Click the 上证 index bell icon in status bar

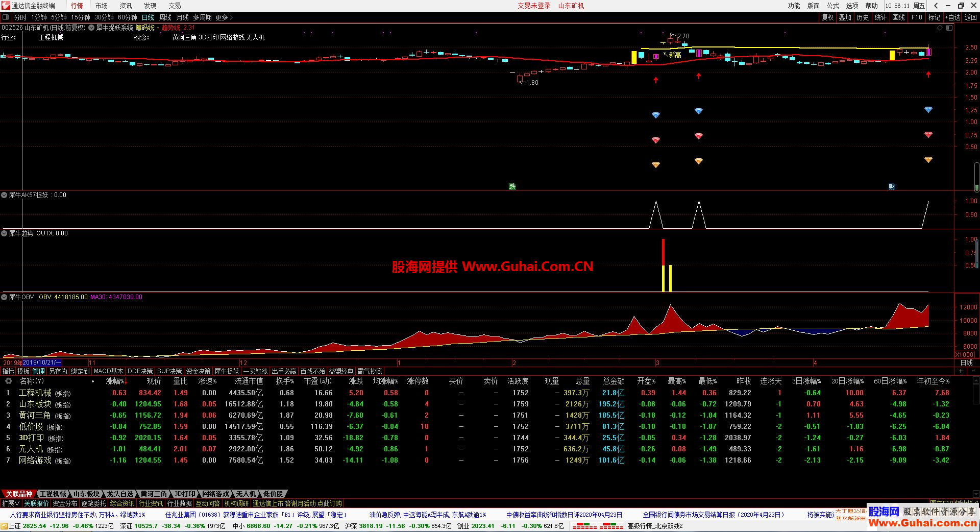click(x=4, y=526)
